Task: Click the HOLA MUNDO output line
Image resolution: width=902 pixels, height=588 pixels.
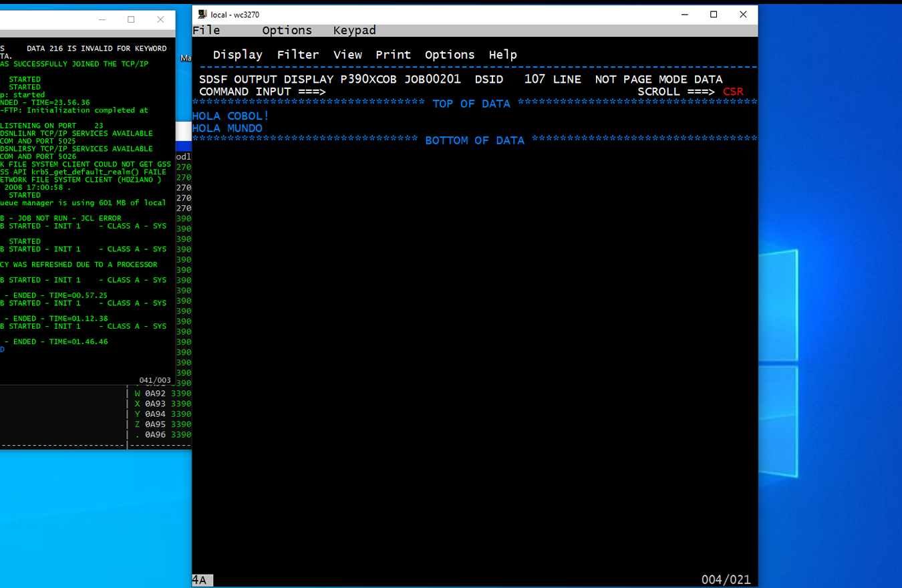Action: pyautogui.click(x=227, y=128)
